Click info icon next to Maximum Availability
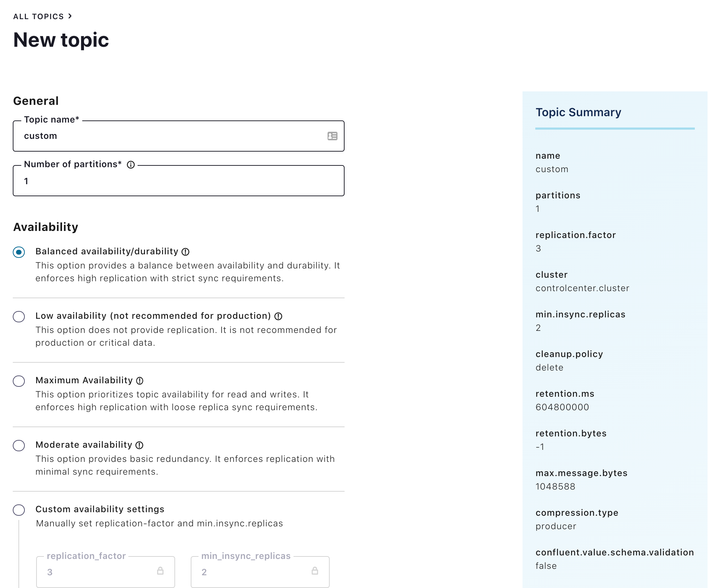Viewport: 709px width, 588px height. click(140, 381)
